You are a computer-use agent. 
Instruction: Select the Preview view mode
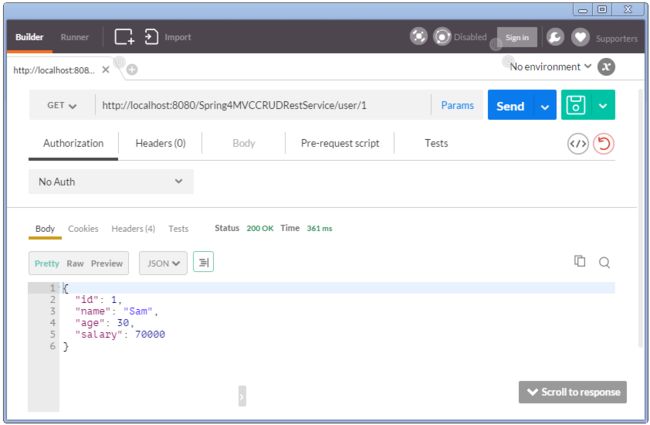click(107, 263)
